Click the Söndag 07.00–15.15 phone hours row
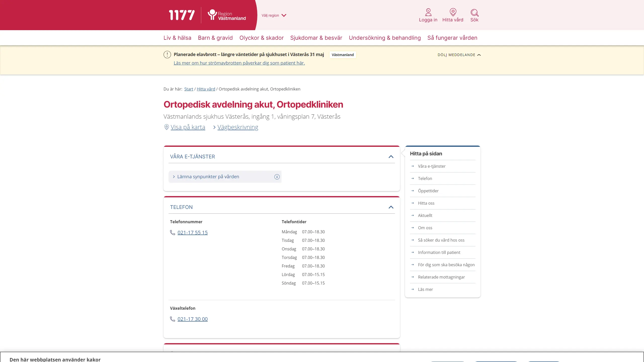Image resolution: width=644 pixels, height=362 pixels. point(303,283)
